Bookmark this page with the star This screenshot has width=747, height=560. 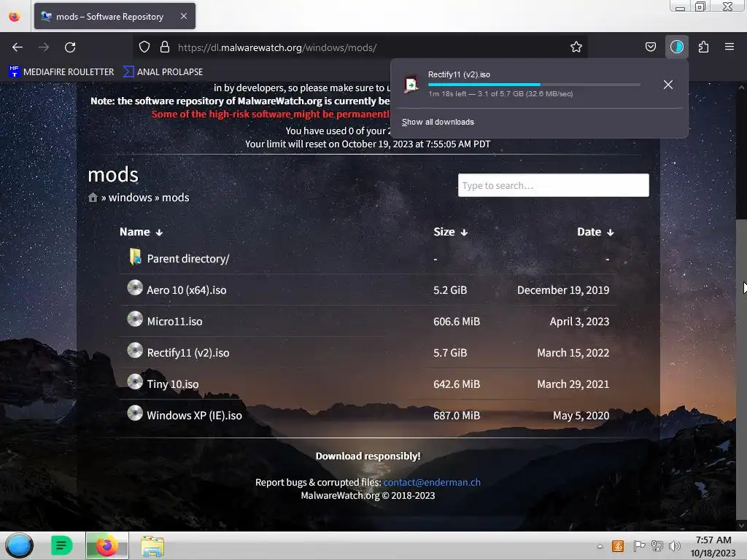(x=576, y=47)
